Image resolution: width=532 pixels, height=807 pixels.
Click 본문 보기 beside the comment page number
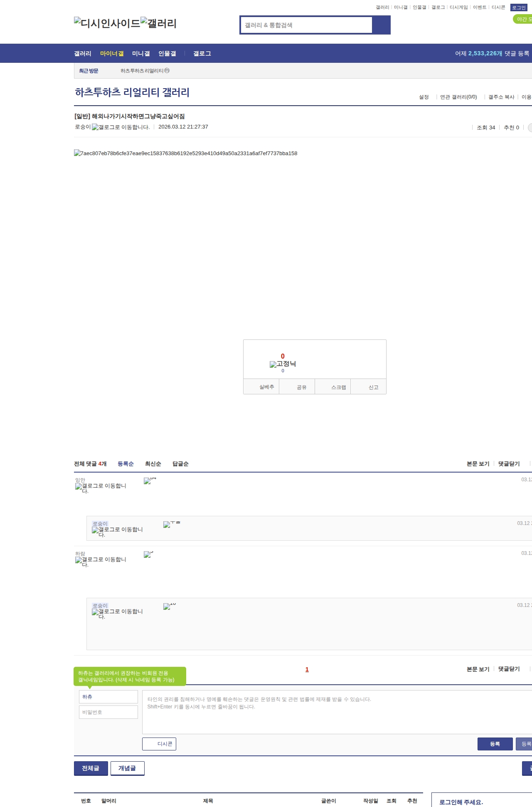478,669
